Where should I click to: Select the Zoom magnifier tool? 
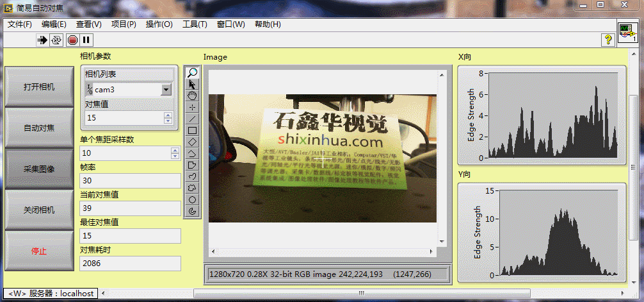[192, 72]
